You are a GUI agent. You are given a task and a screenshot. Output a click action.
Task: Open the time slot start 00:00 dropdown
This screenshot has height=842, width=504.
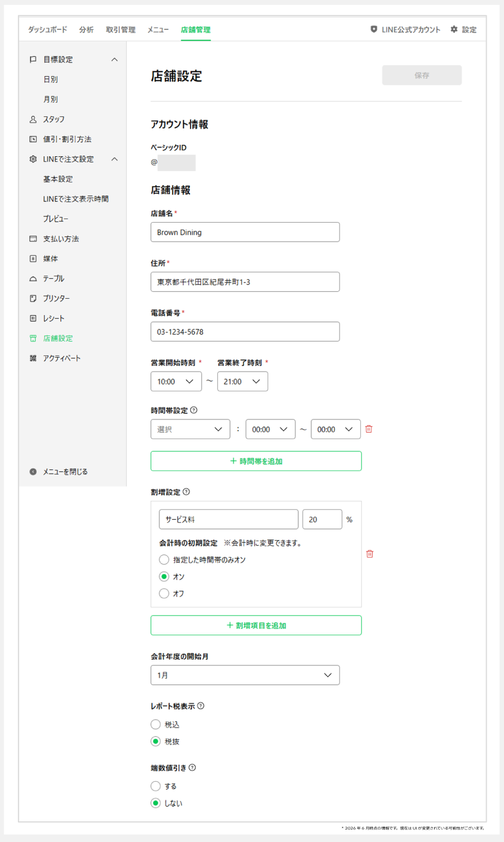click(271, 429)
